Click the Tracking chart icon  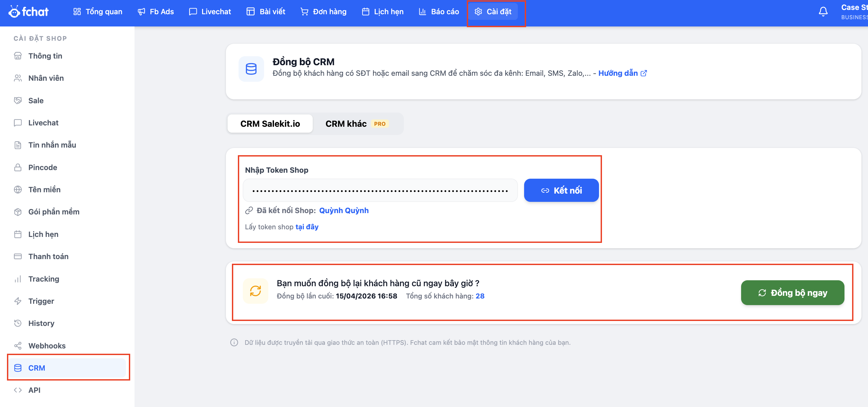click(18, 279)
